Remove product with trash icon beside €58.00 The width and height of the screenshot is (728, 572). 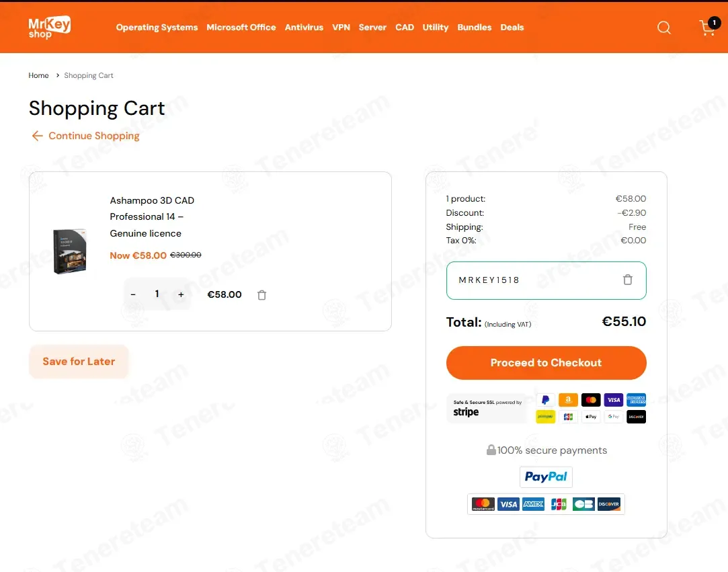pyautogui.click(x=262, y=295)
